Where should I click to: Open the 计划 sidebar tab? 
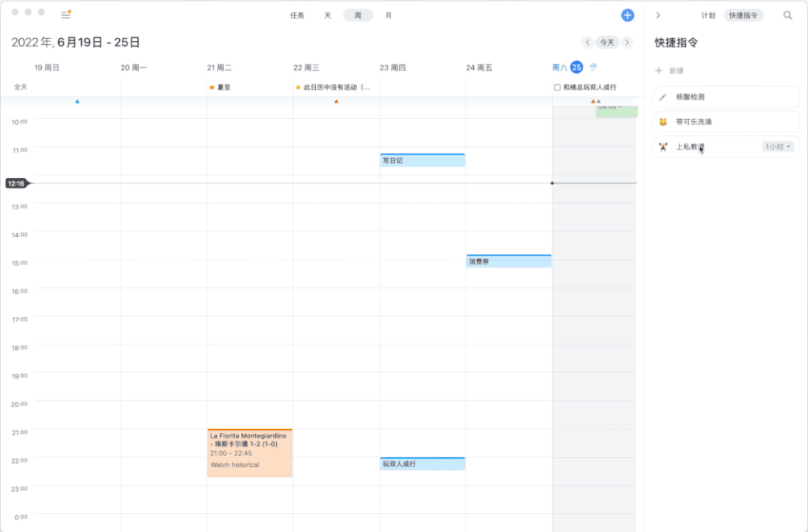pos(708,16)
